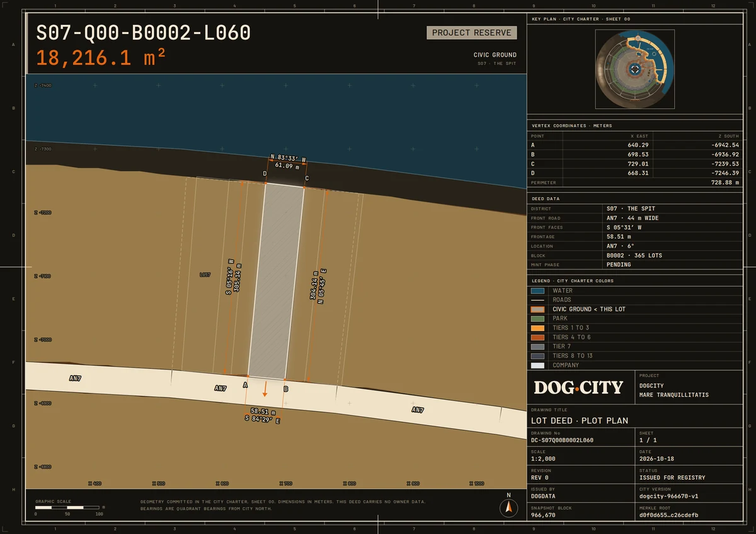The height and width of the screenshot is (534, 756).
Task: Click the sheet value 1 / 1
Action: (x=646, y=440)
